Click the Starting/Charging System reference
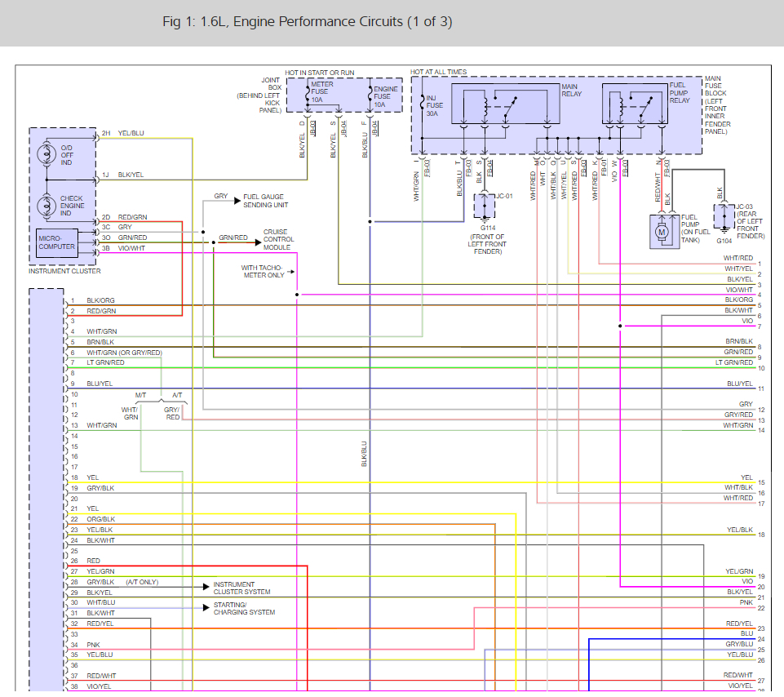 243,608
